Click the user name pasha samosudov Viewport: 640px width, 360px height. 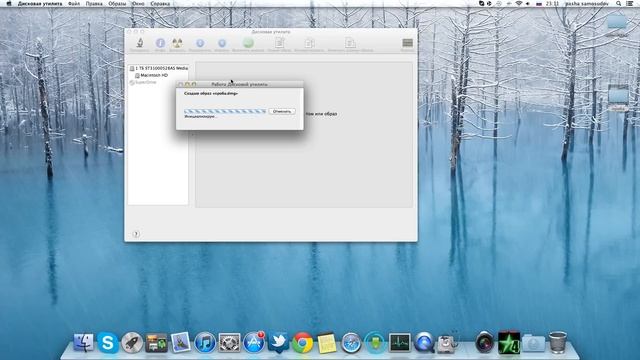coord(587,4)
